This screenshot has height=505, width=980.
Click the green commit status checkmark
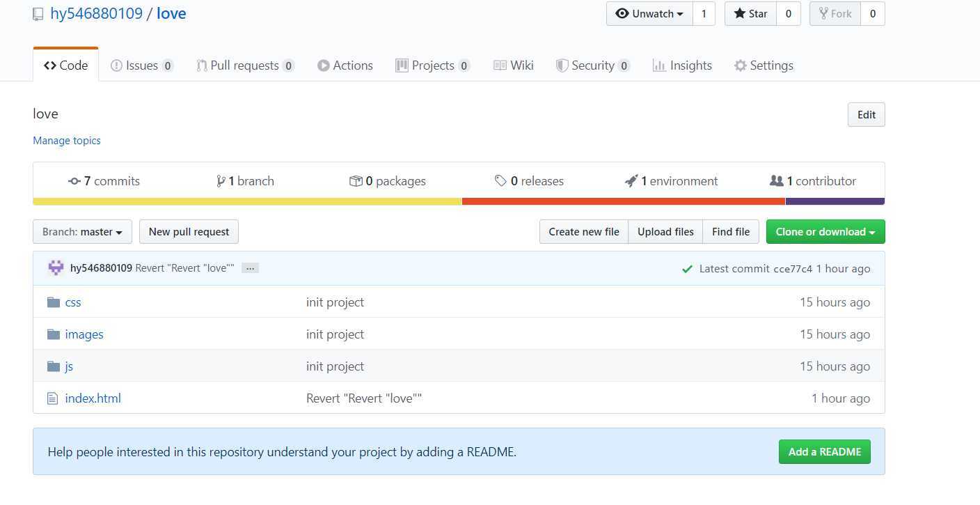pos(687,269)
